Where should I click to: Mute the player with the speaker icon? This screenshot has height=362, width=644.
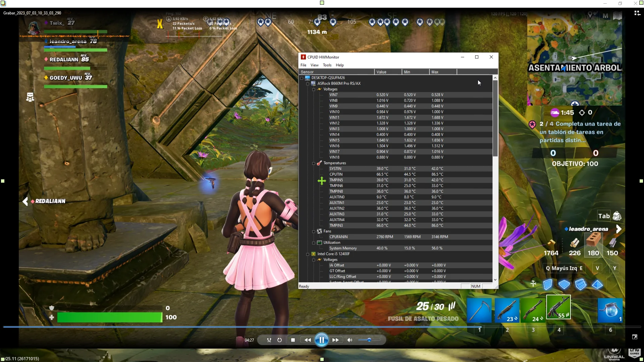pyautogui.click(x=350, y=340)
